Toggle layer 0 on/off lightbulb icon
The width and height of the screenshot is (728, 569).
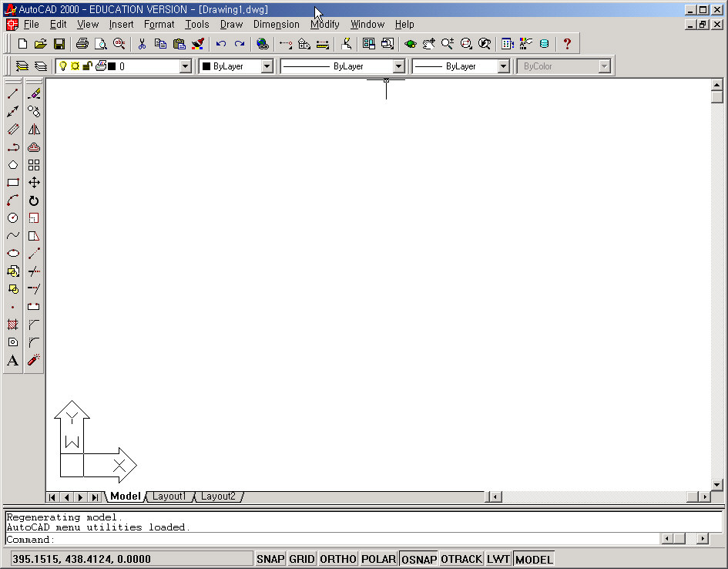click(63, 66)
